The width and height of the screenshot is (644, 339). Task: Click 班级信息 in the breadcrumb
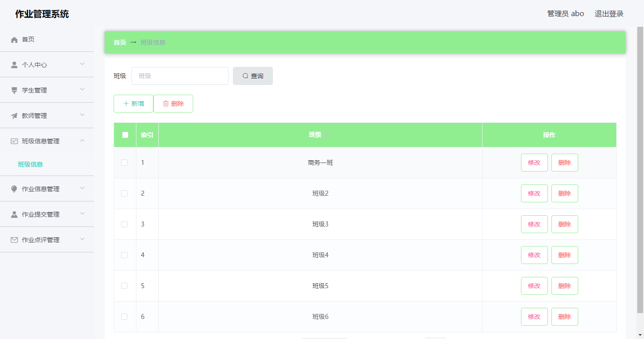pos(153,42)
